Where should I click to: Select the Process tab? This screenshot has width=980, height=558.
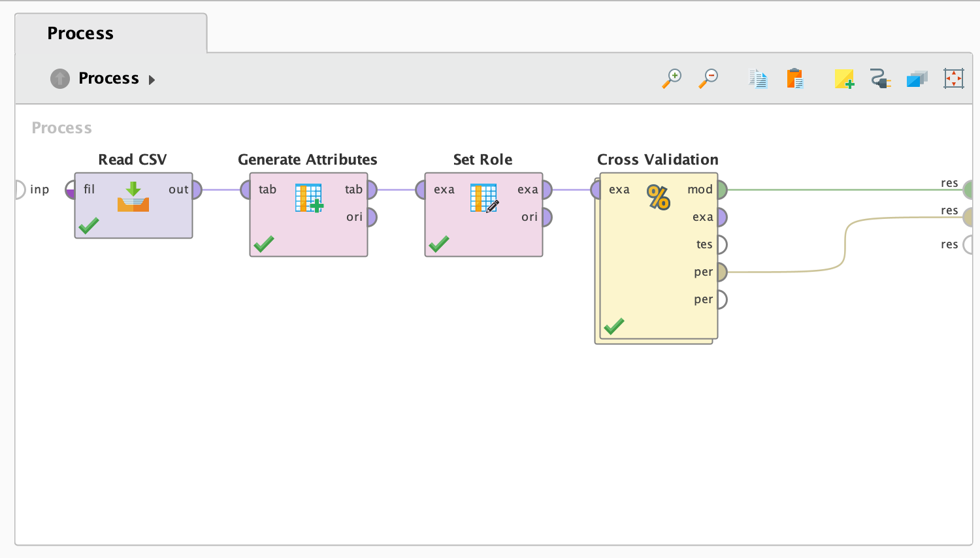pyautogui.click(x=110, y=33)
